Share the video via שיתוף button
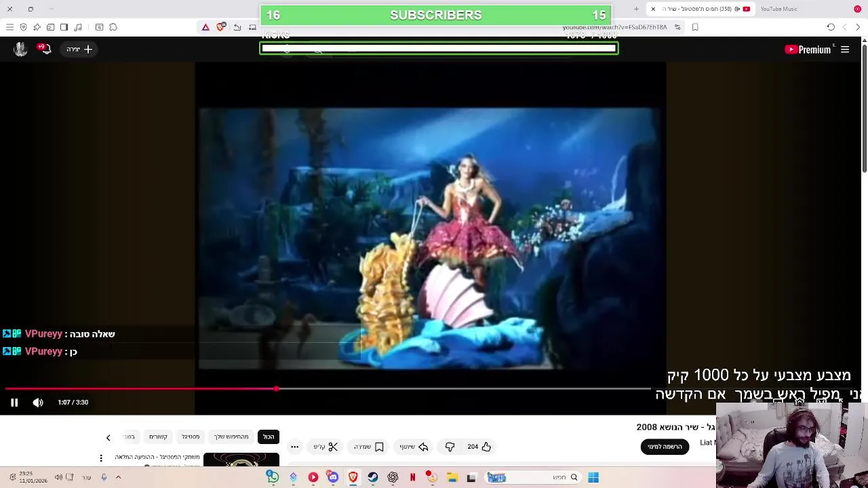This screenshot has height=488, width=868. click(414, 447)
